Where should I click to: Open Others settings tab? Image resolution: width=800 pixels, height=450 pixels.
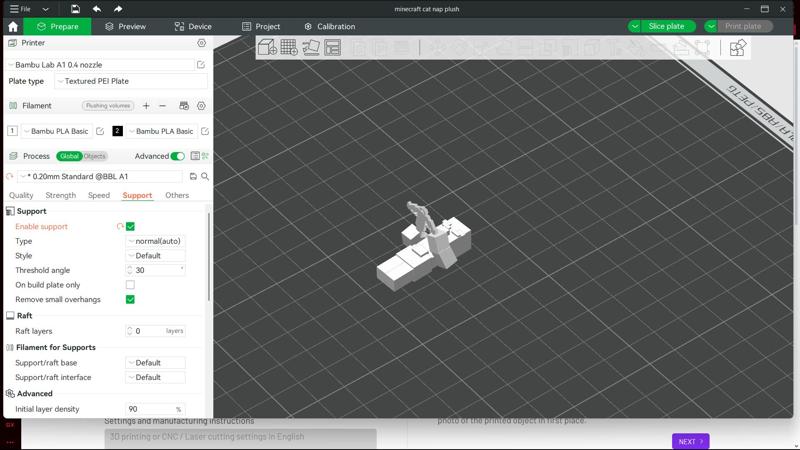177,195
